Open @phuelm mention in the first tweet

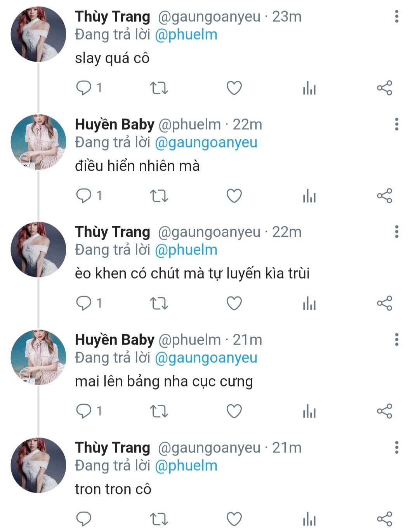click(186, 35)
